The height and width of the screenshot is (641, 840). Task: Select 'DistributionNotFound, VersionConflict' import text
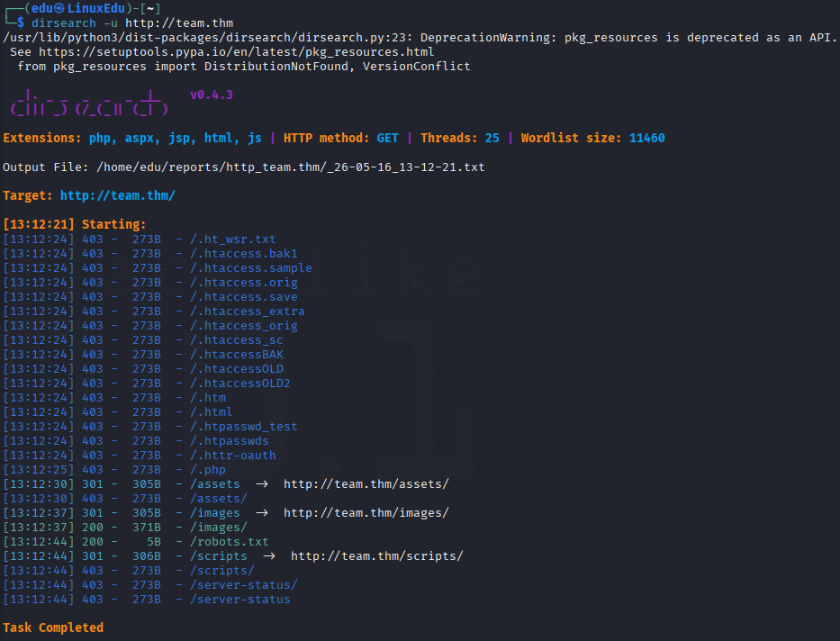pyautogui.click(x=337, y=67)
